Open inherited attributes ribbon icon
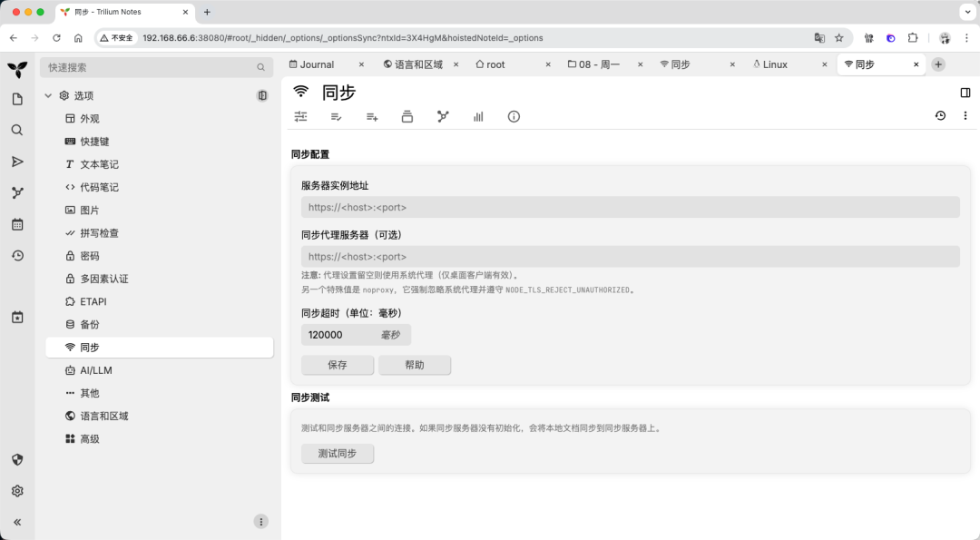 coord(372,116)
